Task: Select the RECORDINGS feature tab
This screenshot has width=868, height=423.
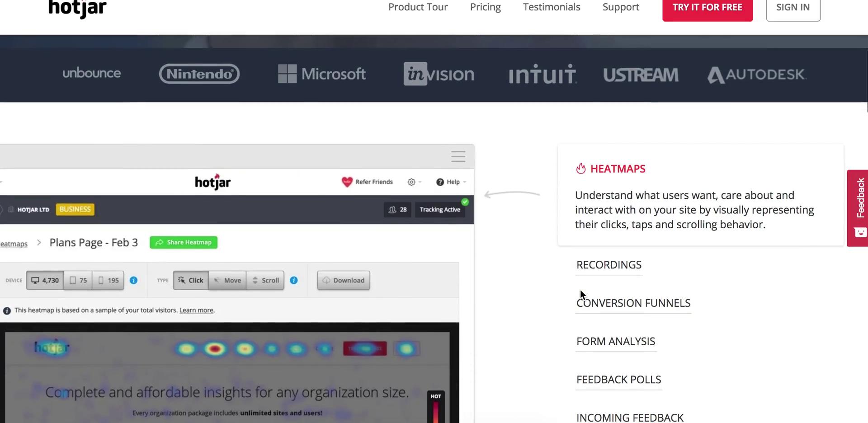Action: coord(609,265)
